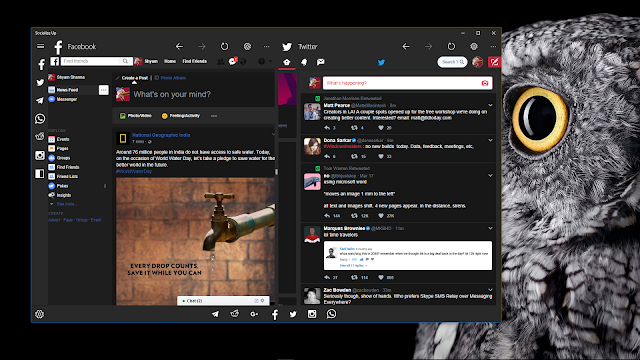Go back in the Facebook pane
Screen dimensions: 640x360
coord(179,47)
